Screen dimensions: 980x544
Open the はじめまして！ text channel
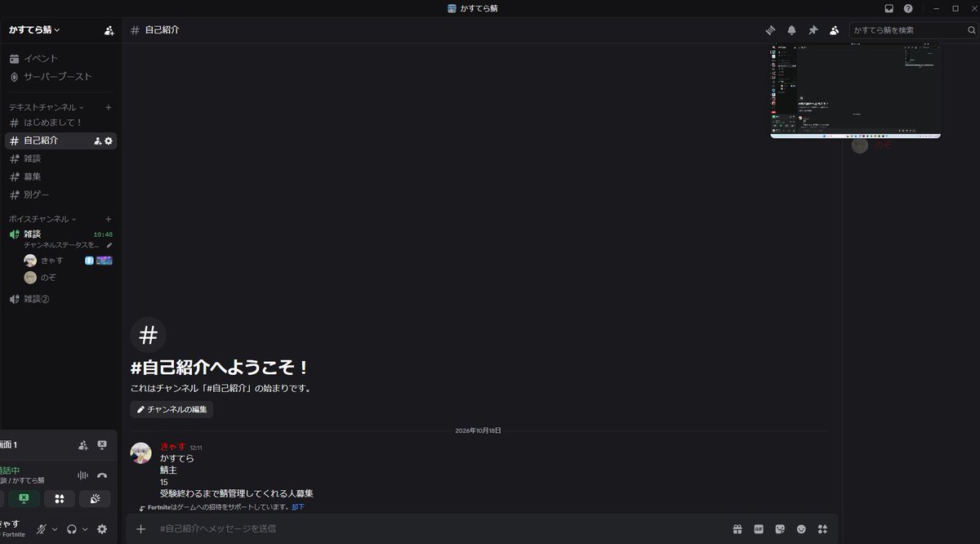[x=60, y=123]
